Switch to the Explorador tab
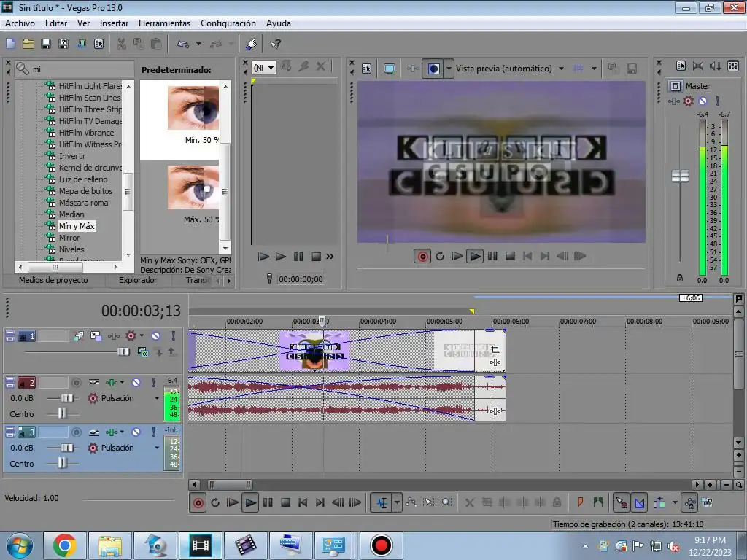Image resolution: width=747 pixels, height=560 pixels. click(138, 280)
